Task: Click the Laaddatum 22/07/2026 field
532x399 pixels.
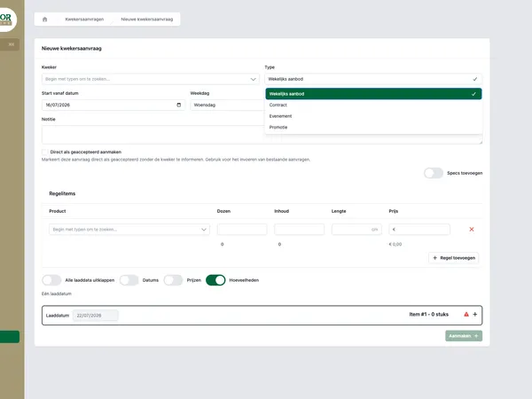Action: (96, 316)
